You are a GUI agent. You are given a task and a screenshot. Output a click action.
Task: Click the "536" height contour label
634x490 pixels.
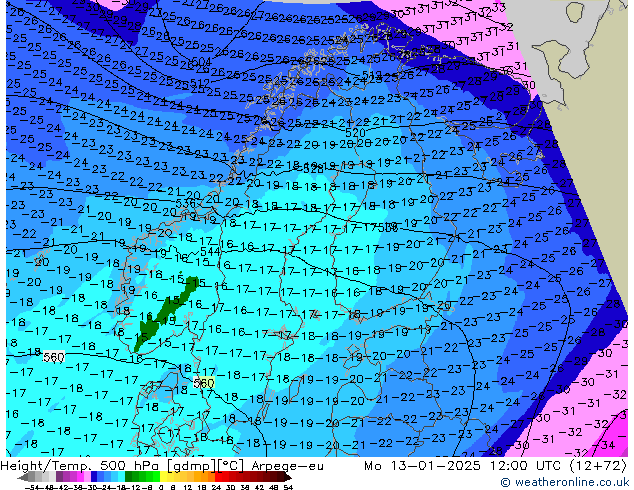point(186,203)
